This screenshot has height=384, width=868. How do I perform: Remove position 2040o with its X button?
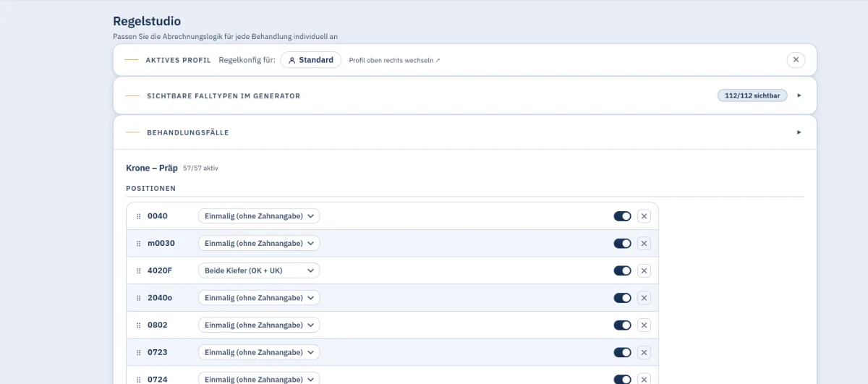tap(644, 298)
